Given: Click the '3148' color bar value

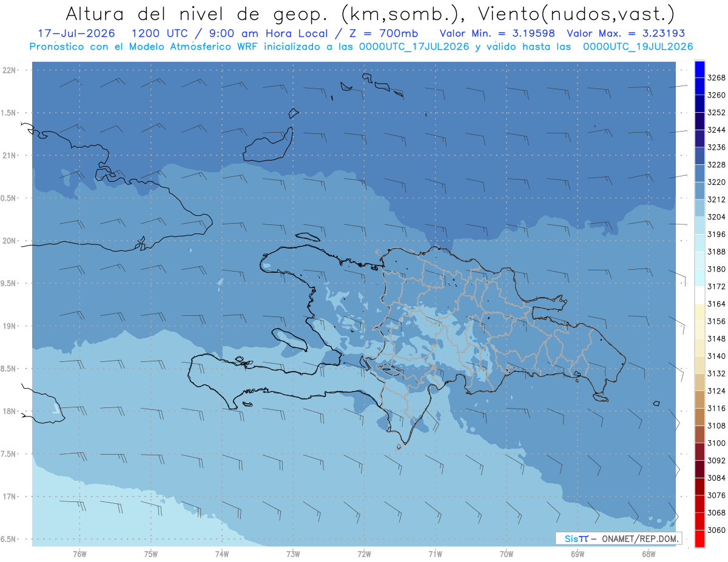Looking at the screenshot, I should (716, 339).
